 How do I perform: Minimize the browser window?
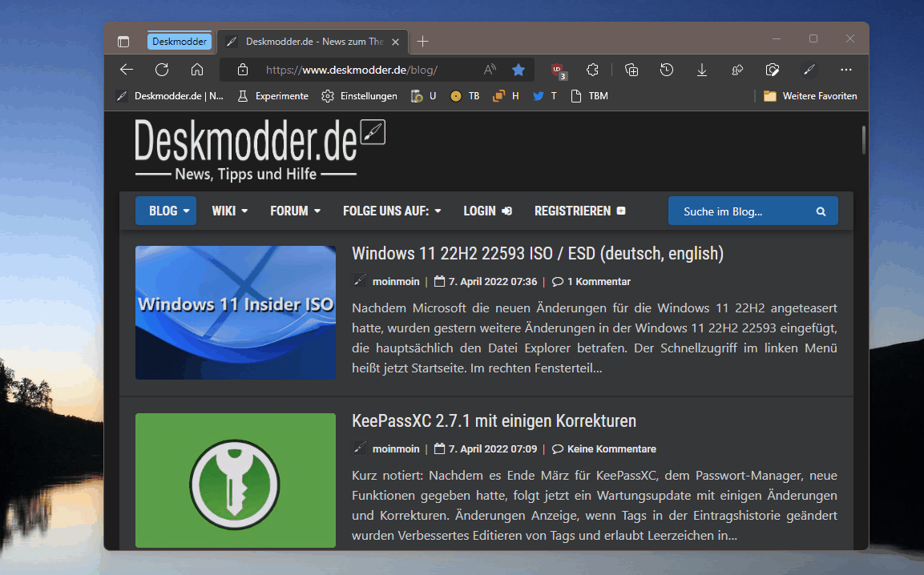coord(777,39)
